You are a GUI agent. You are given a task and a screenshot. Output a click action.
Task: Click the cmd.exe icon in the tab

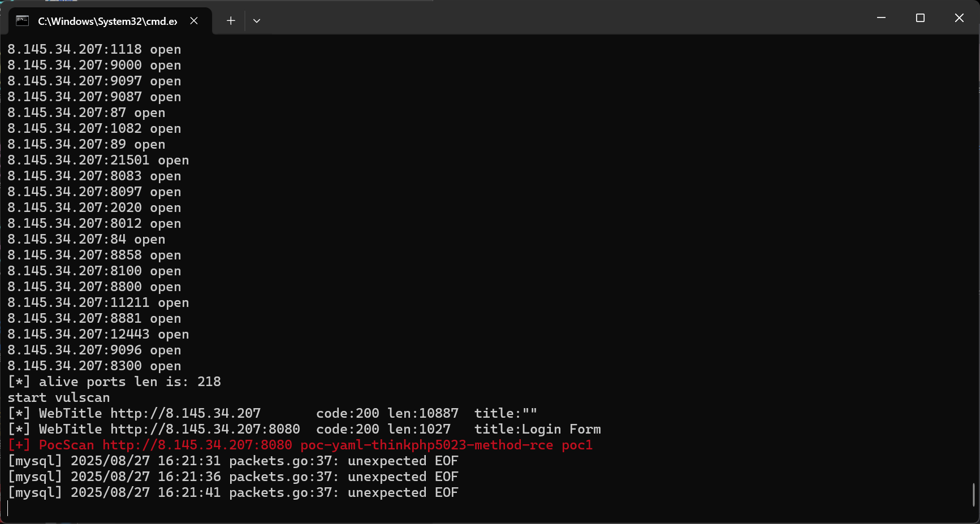click(x=23, y=21)
